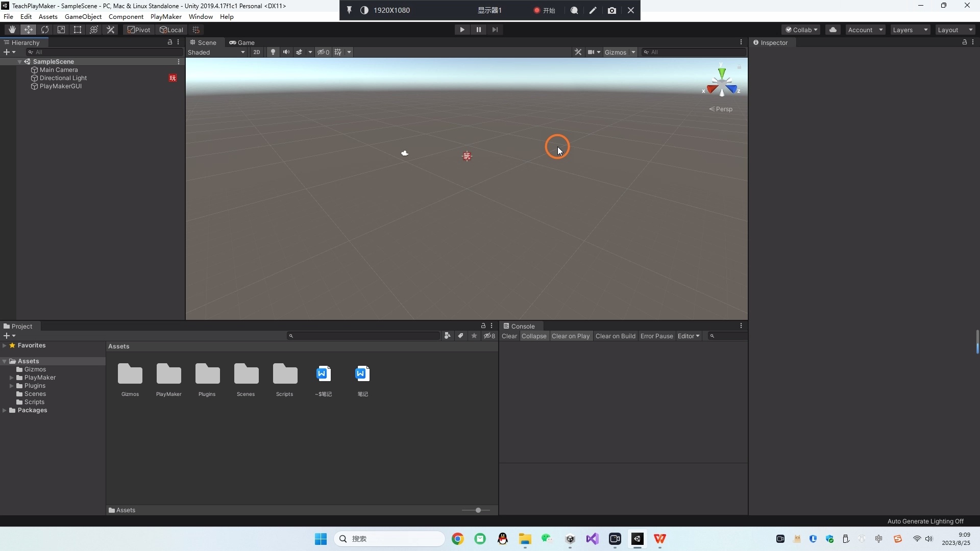Image resolution: width=980 pixels, height=551 pixels.
Task: Toggle scene audio on or off
Action: (286, 52)
